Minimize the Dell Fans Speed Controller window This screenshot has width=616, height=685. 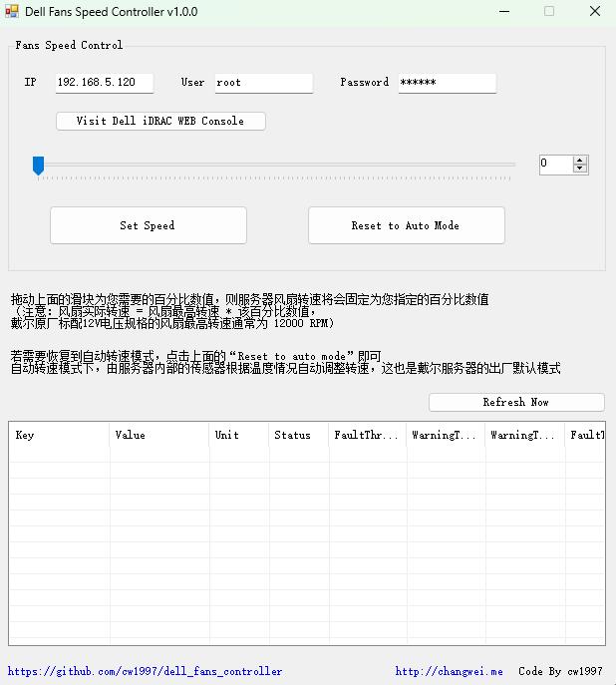pos(504,12)
